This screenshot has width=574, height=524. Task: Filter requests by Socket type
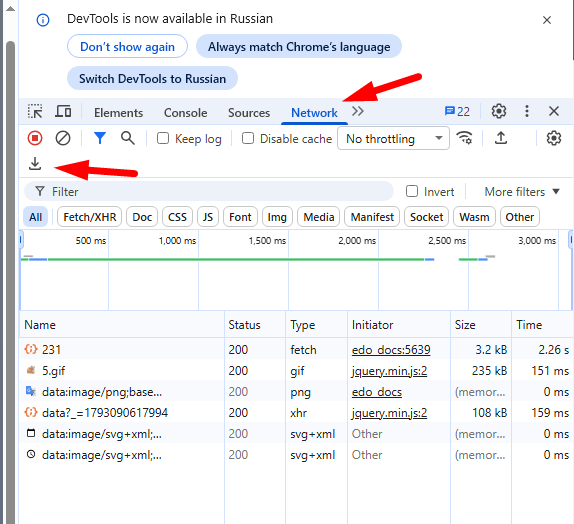tap(426, 217)
